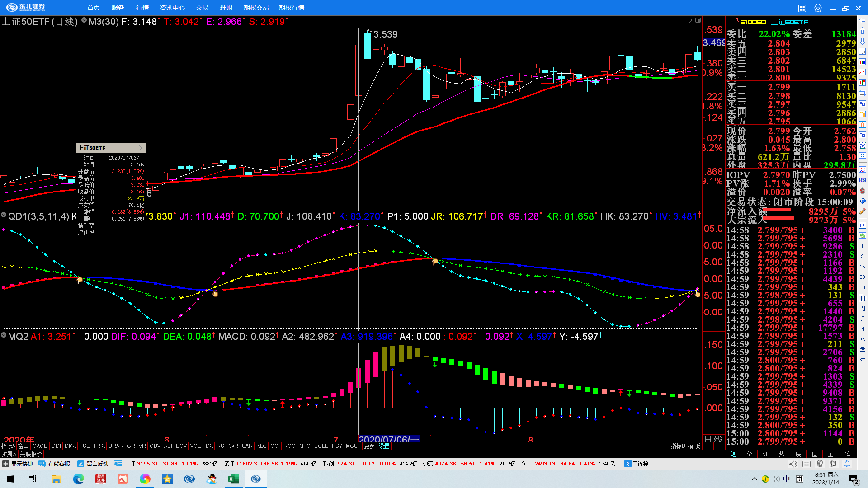Image resolution: width=868 pixels, height=488 pixels.
Task: Click the settings gear in title bar
Action: click(818, 8)
